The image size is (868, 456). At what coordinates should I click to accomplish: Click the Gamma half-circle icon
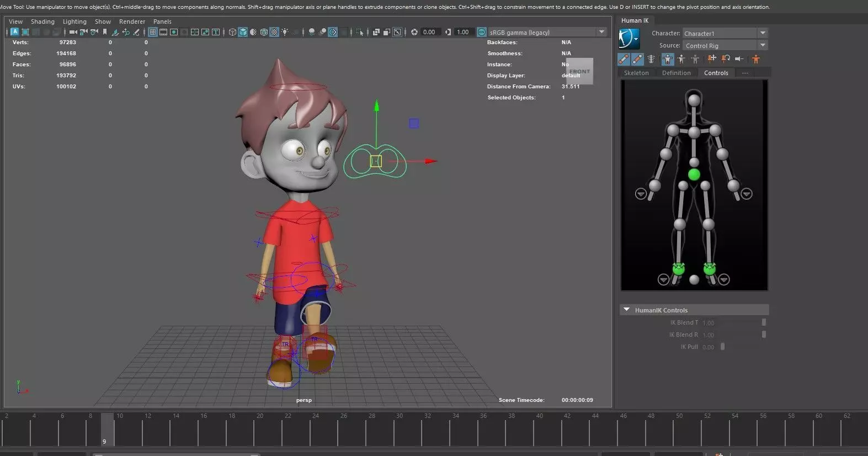coord(448,32)
